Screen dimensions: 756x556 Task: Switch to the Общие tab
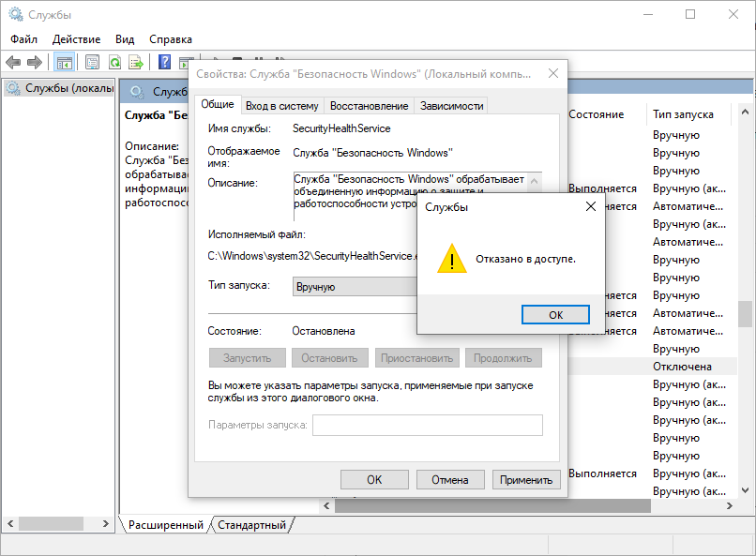[218, 105]
